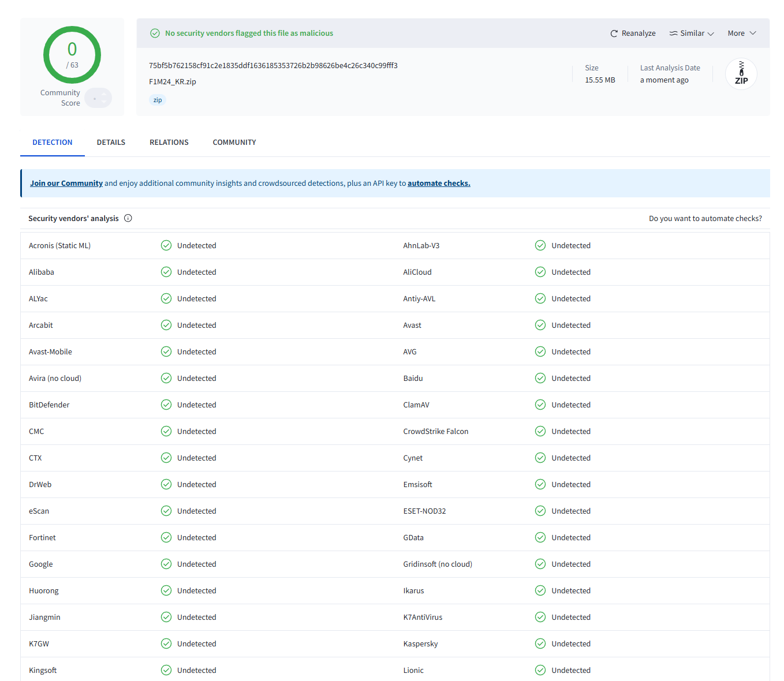Click the check icon in CrowdStrike Falcon row
Viewport: 784px width, 681px height.
[x=540, y=431]
